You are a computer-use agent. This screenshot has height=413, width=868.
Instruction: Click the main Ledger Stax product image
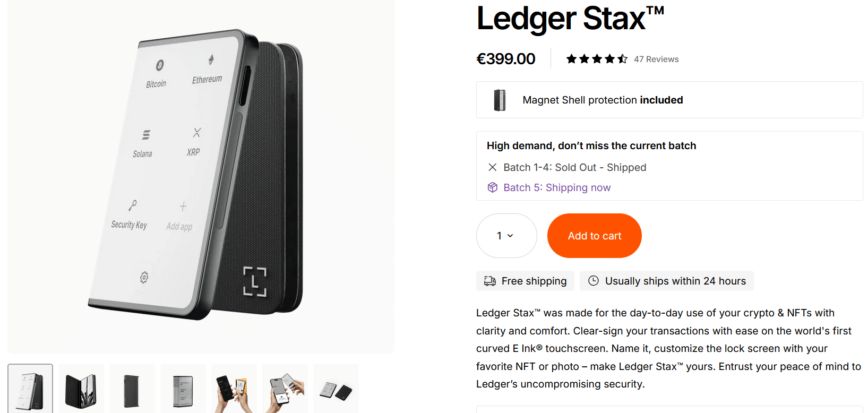[201, 175]
